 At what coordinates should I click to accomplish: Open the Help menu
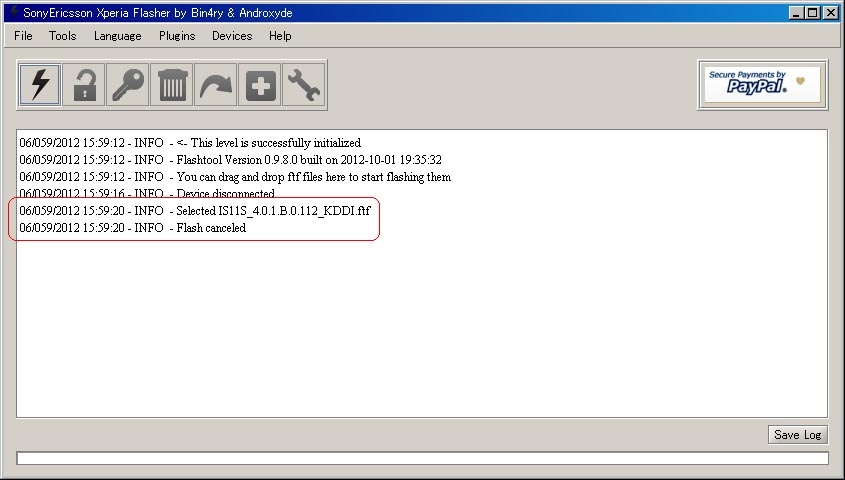(x=280, y=36)
